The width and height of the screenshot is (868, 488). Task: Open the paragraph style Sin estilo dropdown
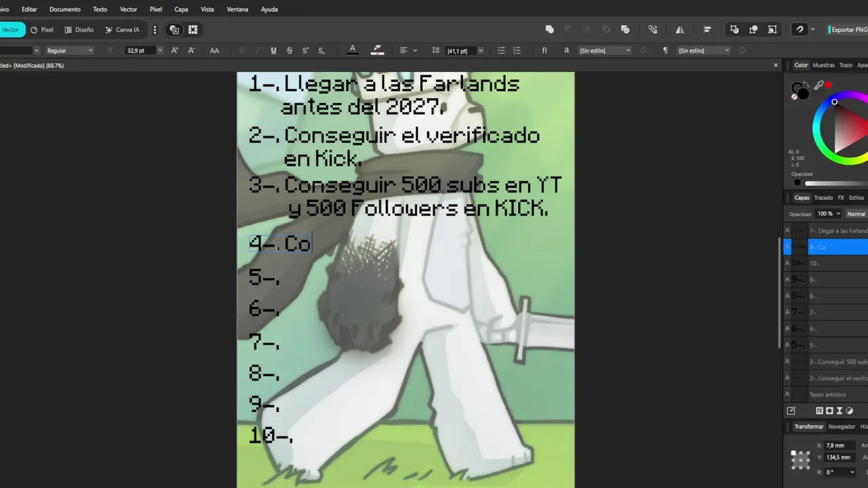tap(704, 51)
